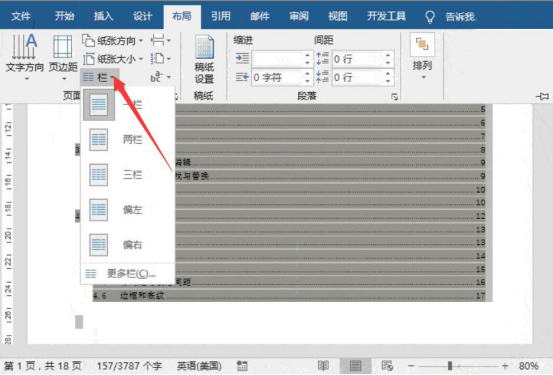The height and width of the screenshot is (375, 553).
Task: Open the 段落 dialog launcher
Action: [394, 96]
